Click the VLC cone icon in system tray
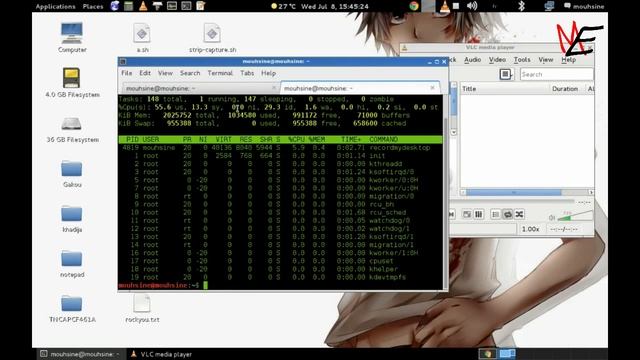This screenshot has height=360, width=640. pyautogui.click(x=444, y=6)
